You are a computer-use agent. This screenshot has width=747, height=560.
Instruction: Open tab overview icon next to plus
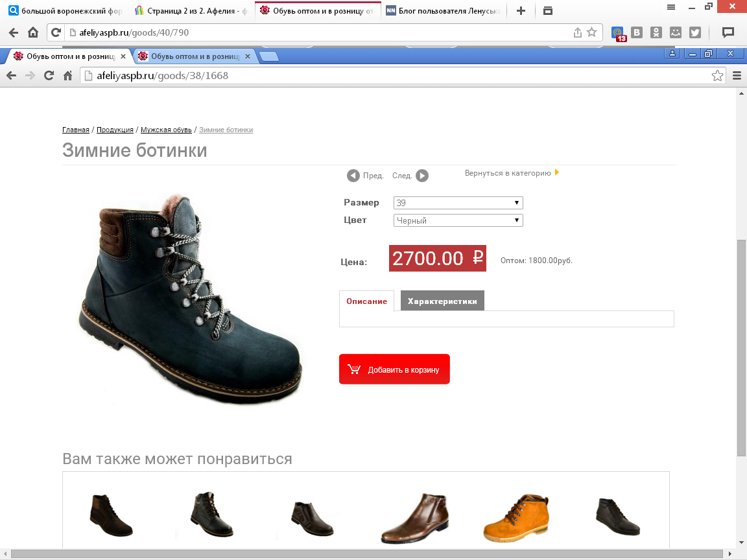(x=548, y=10)
